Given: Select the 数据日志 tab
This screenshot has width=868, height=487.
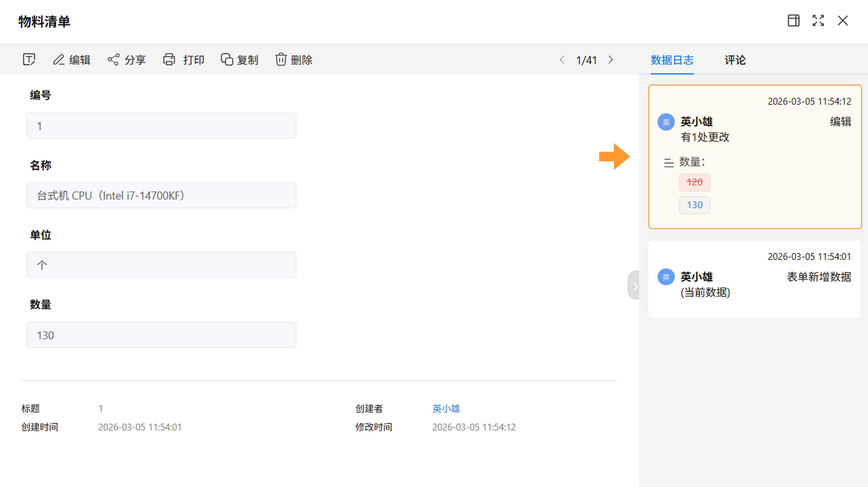Looking at the screenshot, I should [x=672, y=60].
